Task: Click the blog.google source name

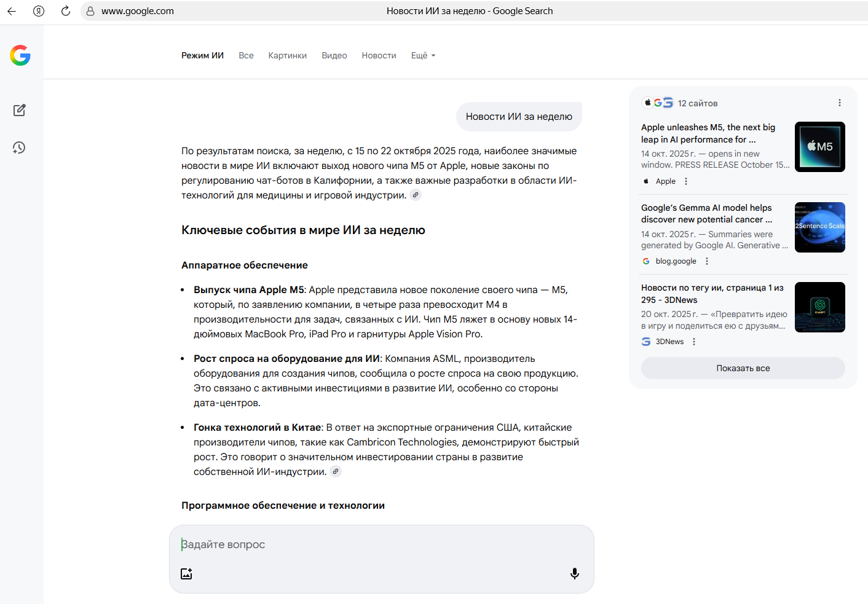Action: point(676,261)
